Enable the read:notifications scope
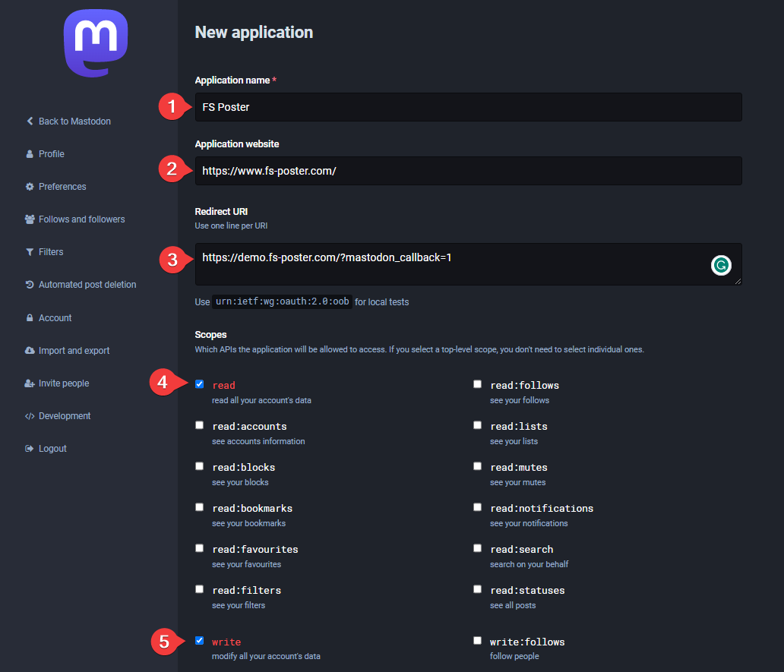Image resolution: width=784 pixels, height=672 pixels. (x=478, y=507)
